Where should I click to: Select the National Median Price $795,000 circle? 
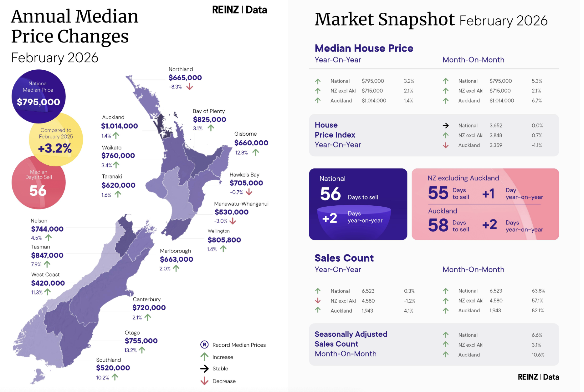coord(38,96)
